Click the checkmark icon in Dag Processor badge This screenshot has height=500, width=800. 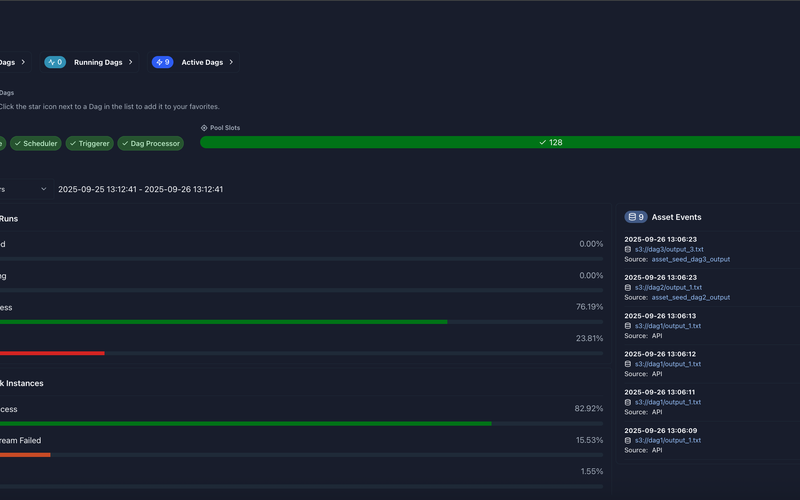click(x=125, y=143)
